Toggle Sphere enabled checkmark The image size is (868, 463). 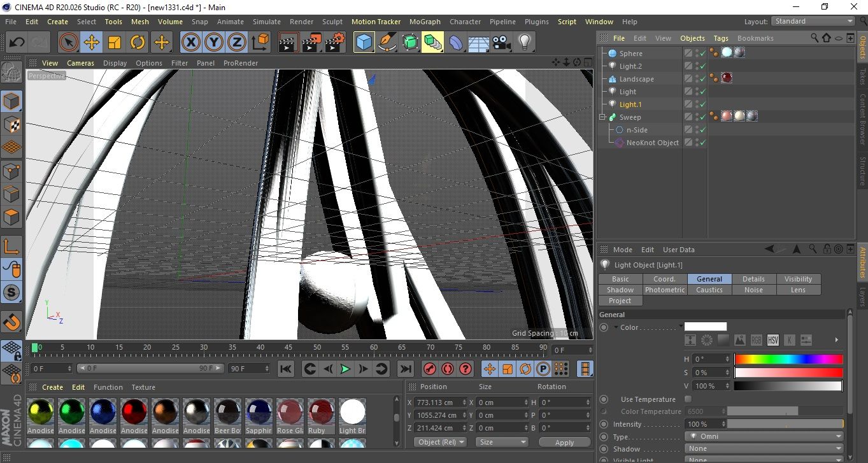tap(702, 53)
